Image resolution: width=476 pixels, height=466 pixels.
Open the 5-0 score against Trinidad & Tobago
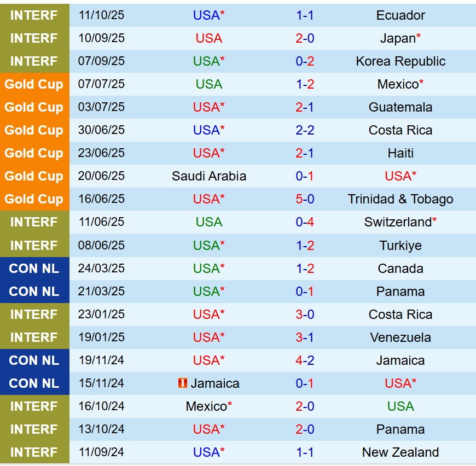click(x=305, y=199)
